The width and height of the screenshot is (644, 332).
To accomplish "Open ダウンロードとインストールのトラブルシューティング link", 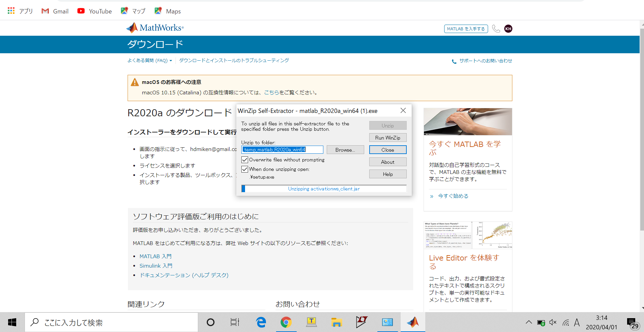I will click(234, 61).
